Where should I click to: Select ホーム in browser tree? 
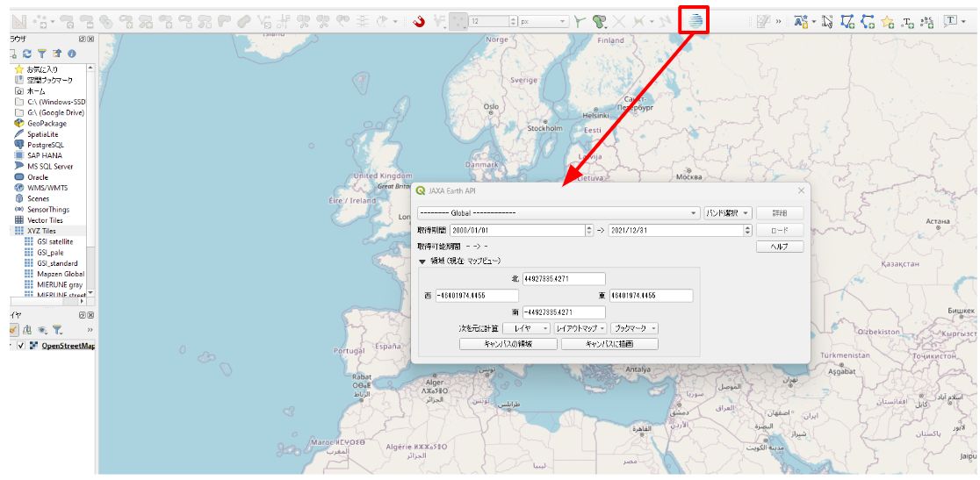pos(36,91)
